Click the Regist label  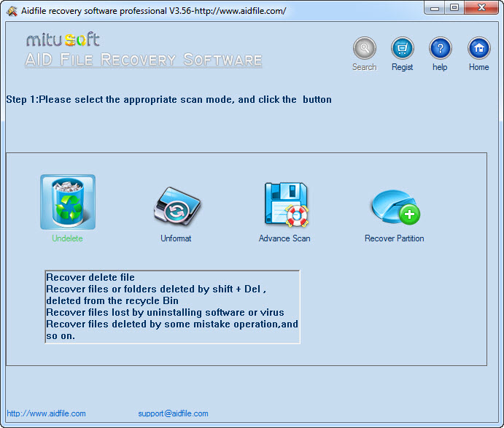(x=402, y=67)
